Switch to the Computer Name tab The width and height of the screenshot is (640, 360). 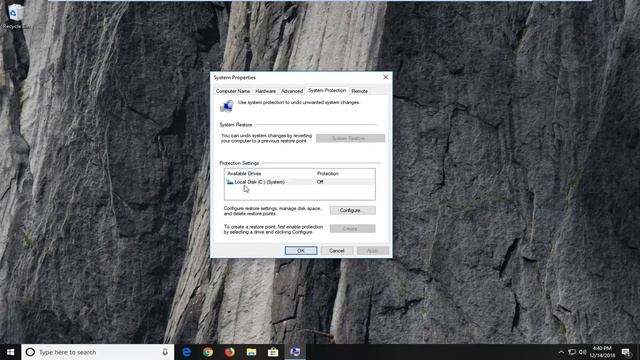tap(233, 91)
